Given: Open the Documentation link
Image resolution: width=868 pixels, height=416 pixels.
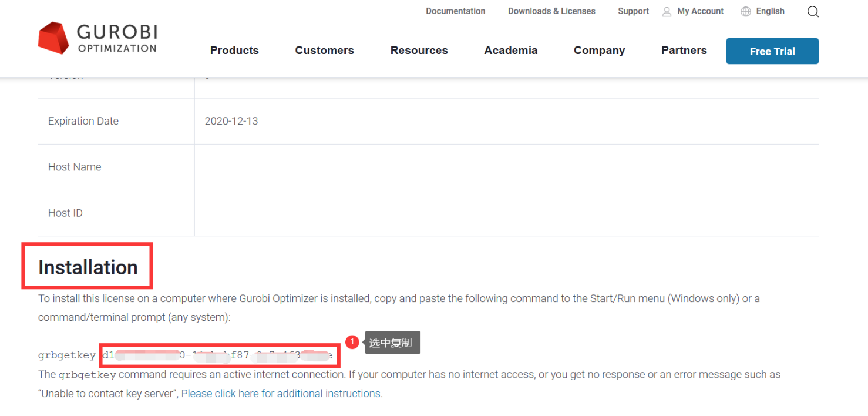Looking at the screenshot, I should tap(456, 11).
